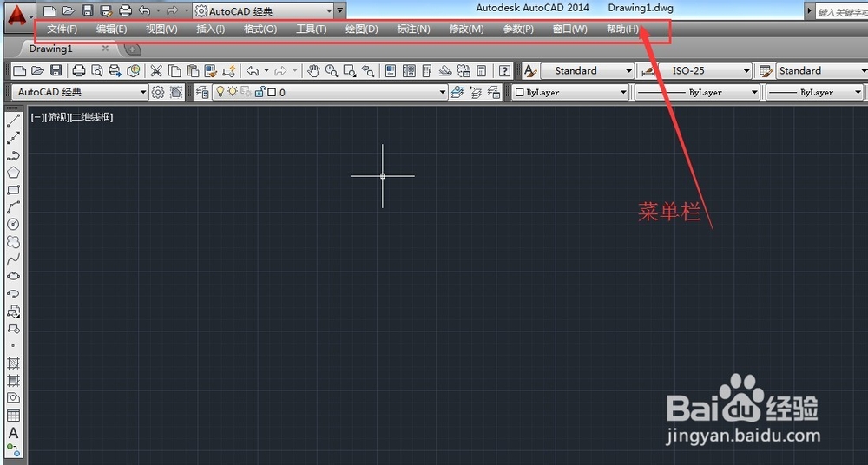Open the application menu red A button

point(17,16)
